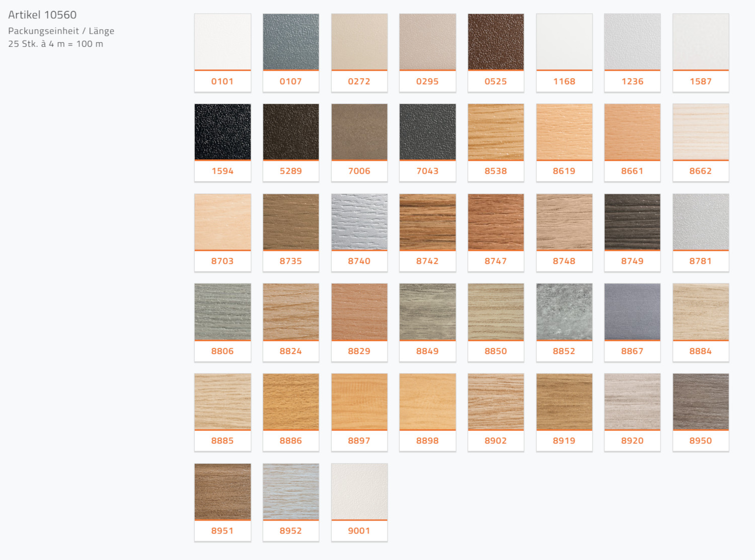Image resolution: width=755 pixels, height=560 pixels.
Task: Choose blue-grey color swatch 0107
Action: (x=291, y=42)
